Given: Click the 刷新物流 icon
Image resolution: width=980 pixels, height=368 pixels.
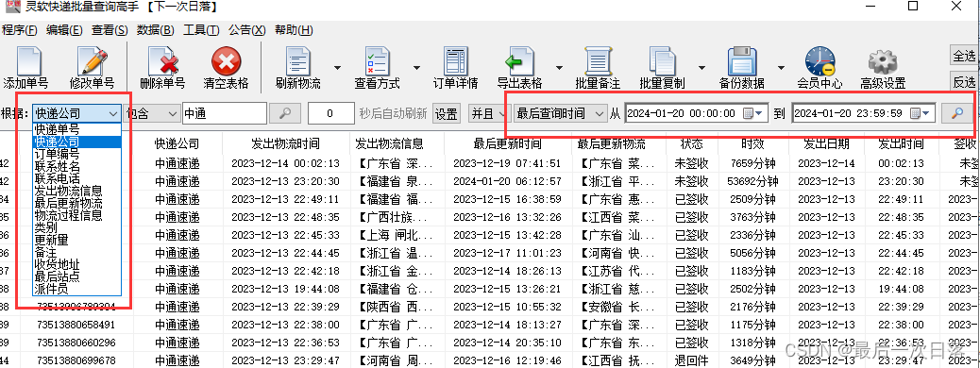Looking at the screenshot, I should coord(298,61).
